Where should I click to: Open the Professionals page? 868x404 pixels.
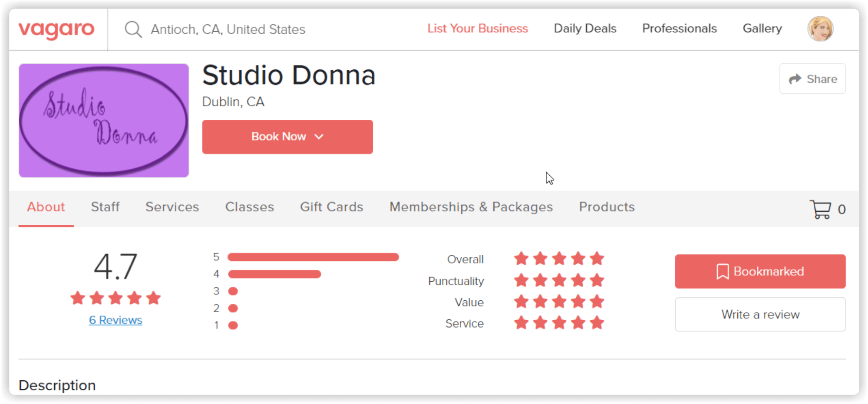[680, 29]
